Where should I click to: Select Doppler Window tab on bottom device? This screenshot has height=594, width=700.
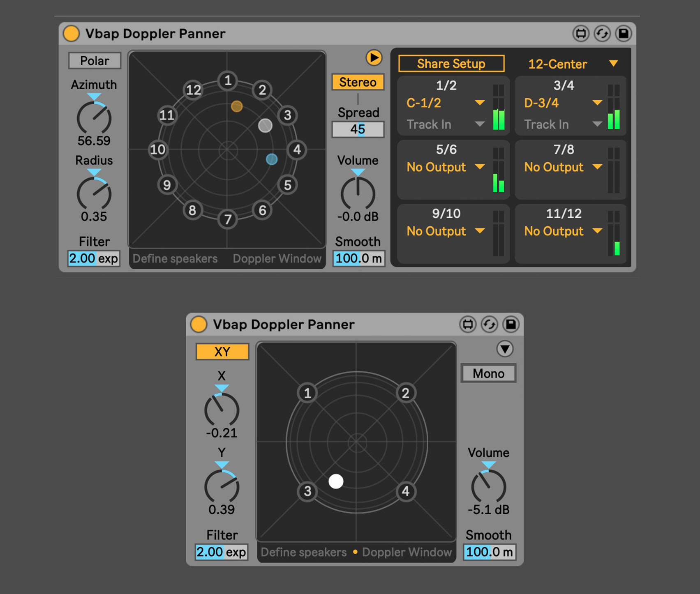coord(407,552)
